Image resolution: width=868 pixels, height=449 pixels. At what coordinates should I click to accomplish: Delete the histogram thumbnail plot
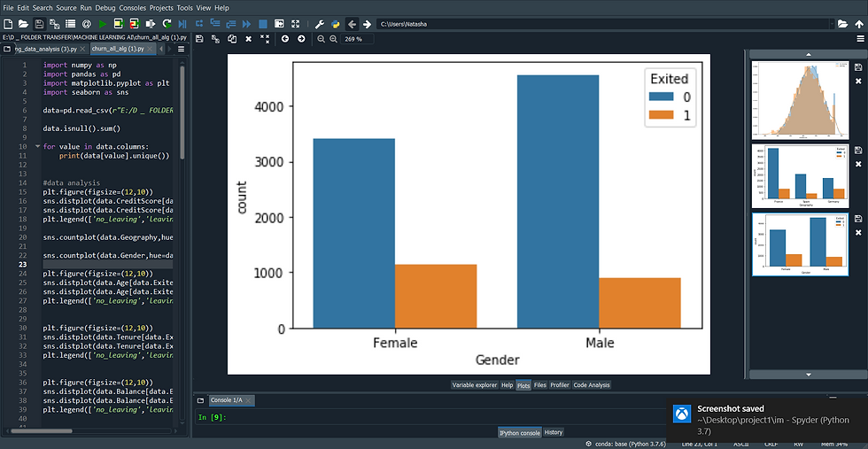pos(858,81)
